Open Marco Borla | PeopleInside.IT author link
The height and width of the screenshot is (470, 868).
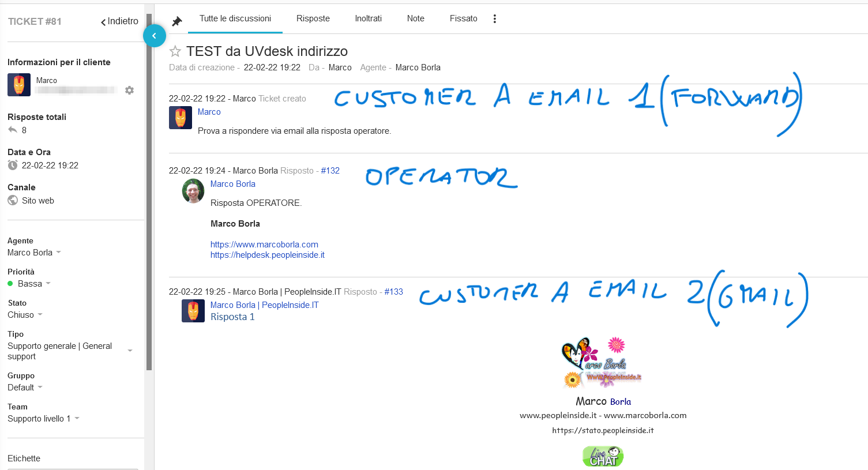point(264,305)
